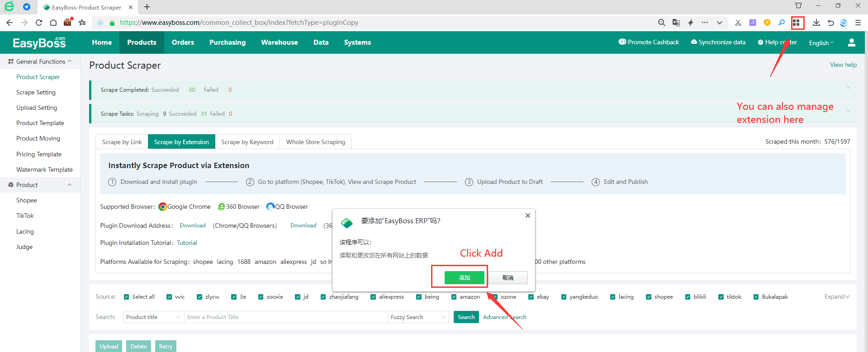Toggle the tiktok source checkbox
Screen dimensions: 868x352
coord(721,297)
